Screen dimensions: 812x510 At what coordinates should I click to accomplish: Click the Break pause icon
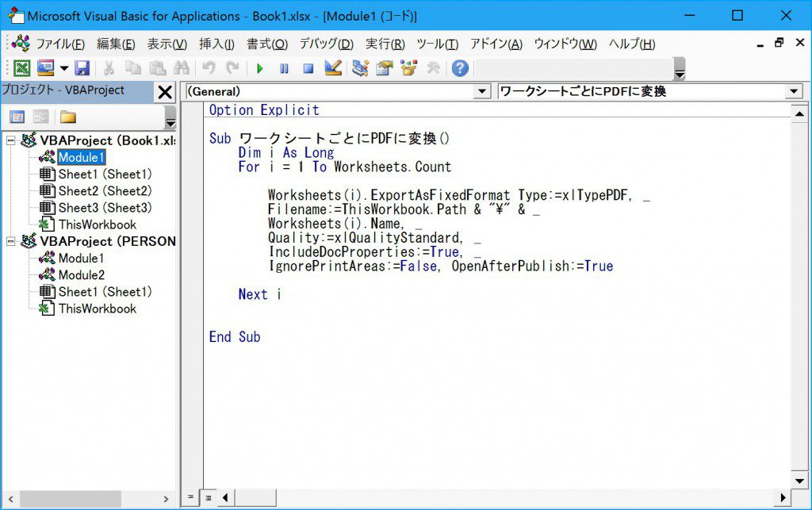(284, 68)
